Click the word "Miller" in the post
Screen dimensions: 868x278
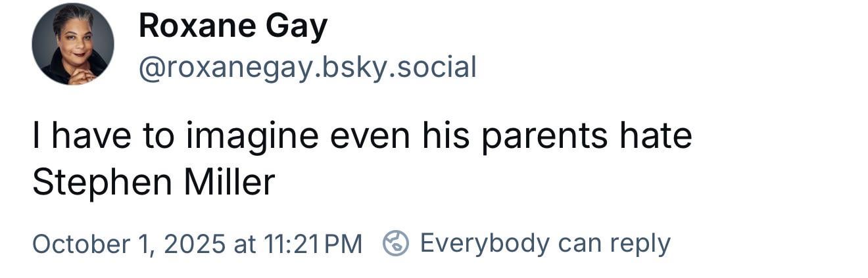[x=229, y=182]
